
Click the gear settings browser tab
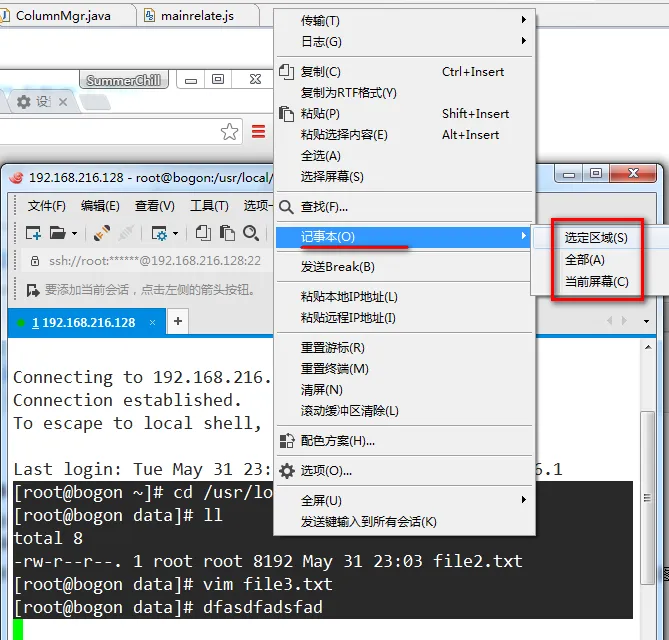[42, 102]
